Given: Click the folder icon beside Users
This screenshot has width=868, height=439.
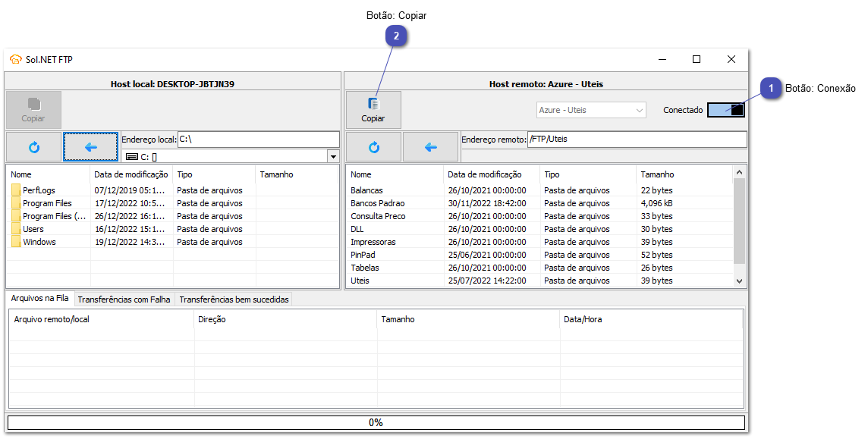Looking at the screenshot, I should [x=15, y=228].
